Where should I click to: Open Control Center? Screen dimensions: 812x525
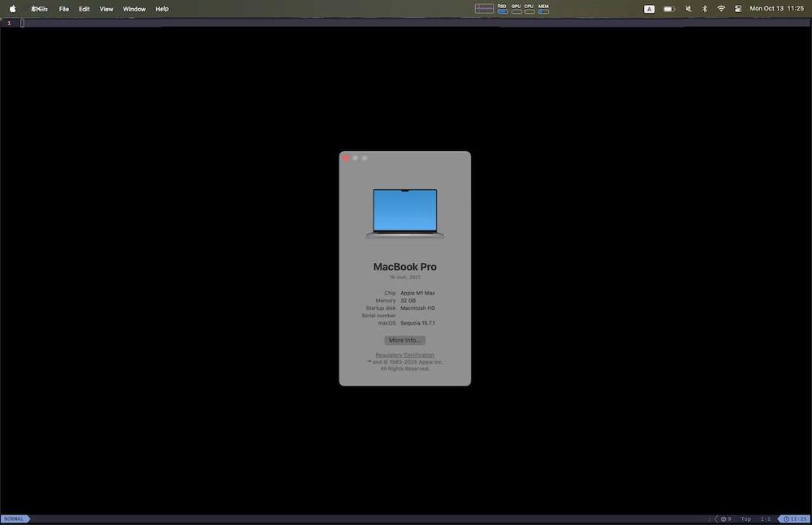point(738,9)
